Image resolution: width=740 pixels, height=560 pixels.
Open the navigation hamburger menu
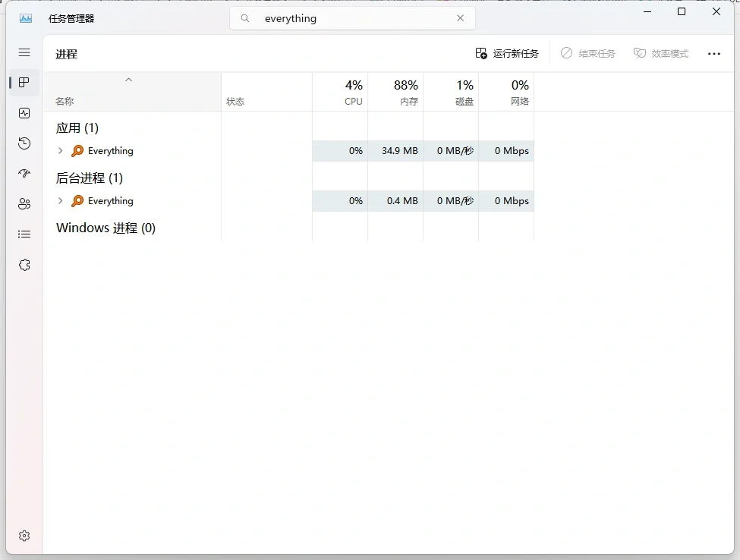click(24, 52)
